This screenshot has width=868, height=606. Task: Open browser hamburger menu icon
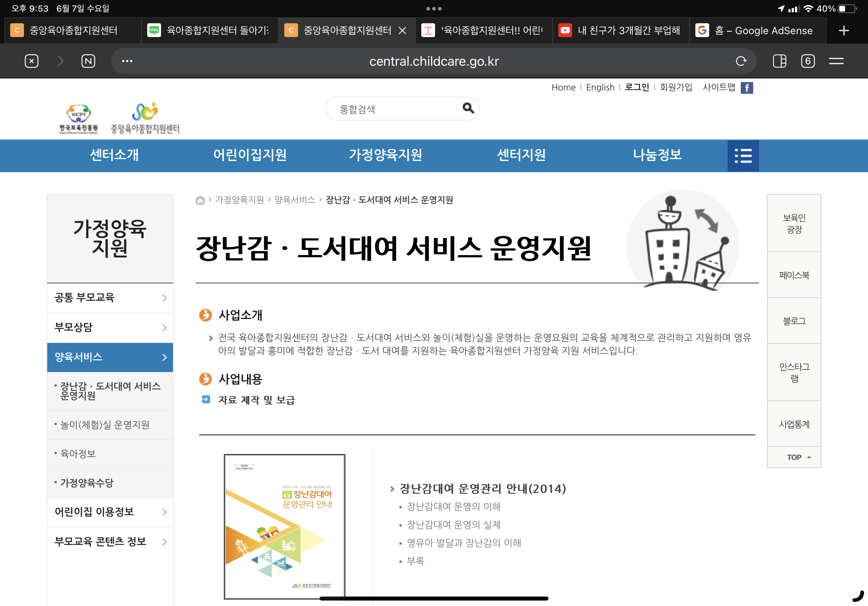[836, 61]
